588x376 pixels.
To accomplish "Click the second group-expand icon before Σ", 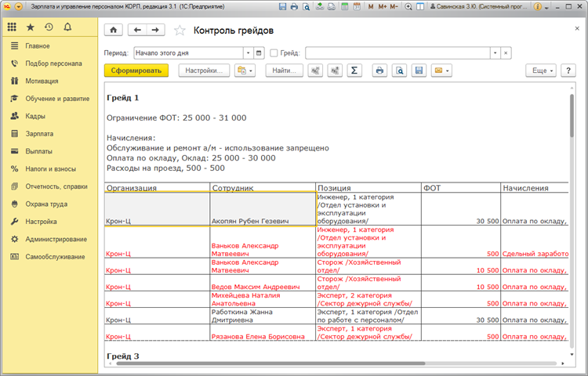I will [x=335, y=70].
